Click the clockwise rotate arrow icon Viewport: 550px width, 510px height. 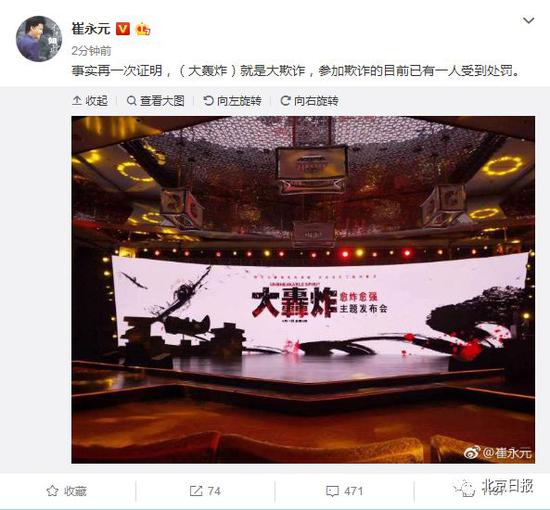285,101
